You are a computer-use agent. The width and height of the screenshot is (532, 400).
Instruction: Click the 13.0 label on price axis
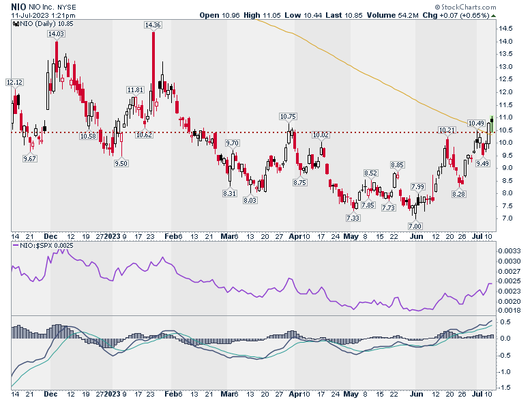(505, 67)
